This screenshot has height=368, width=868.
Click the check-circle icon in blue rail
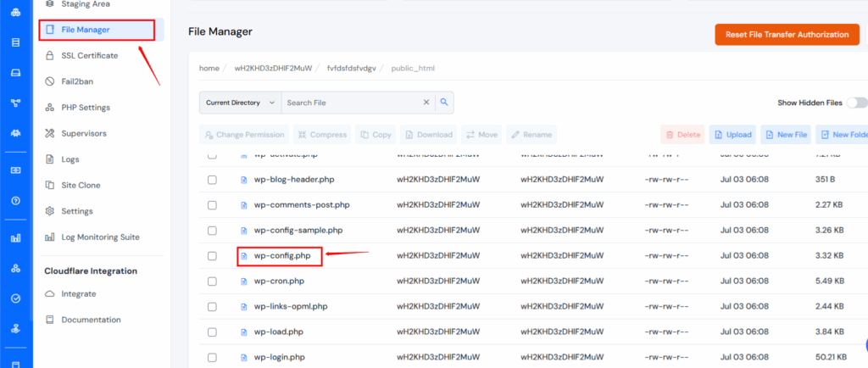coord(16,298)
